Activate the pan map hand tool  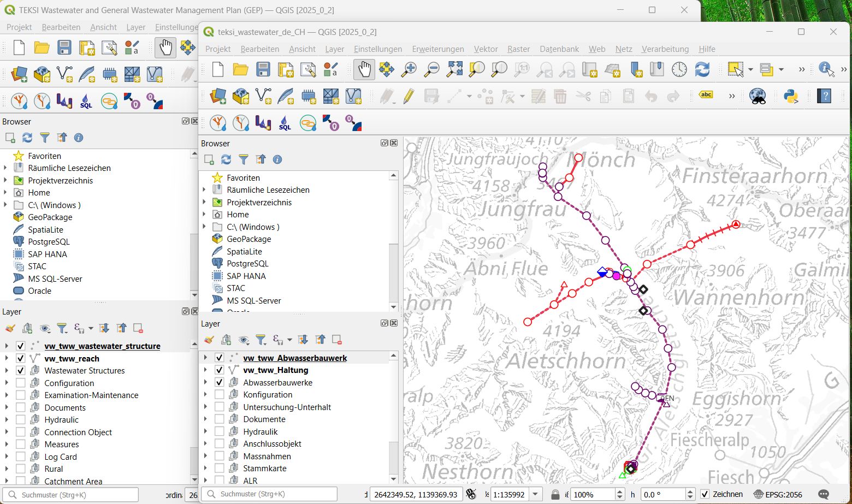pyautogui.click(x=364, y=69)
